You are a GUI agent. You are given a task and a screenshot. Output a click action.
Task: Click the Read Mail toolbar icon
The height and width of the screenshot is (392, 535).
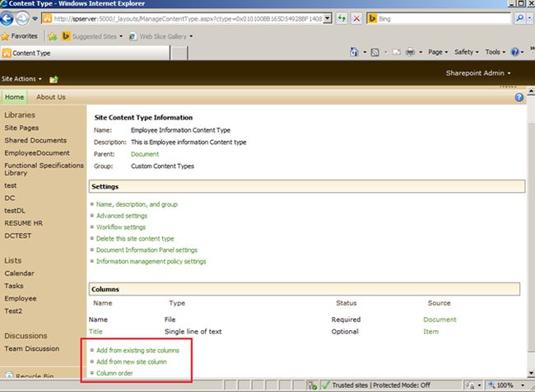click(x=397, y=52)
